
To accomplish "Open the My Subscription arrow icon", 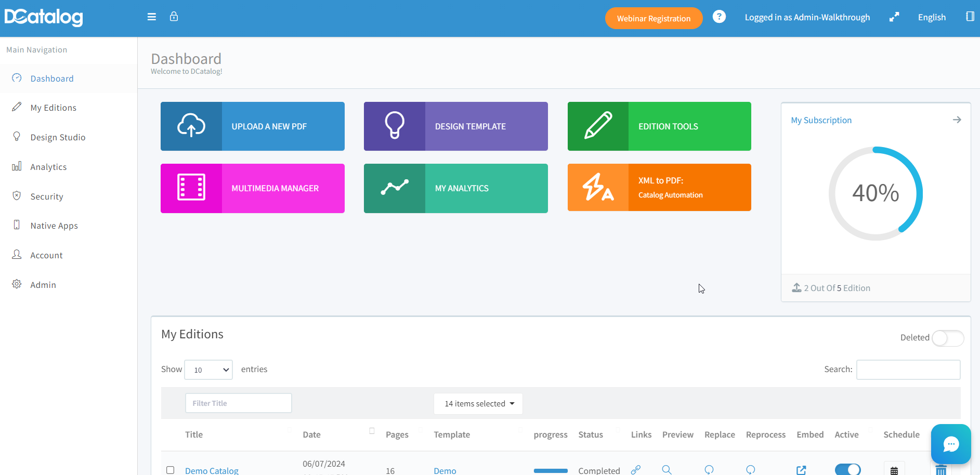I will point(957,120).
